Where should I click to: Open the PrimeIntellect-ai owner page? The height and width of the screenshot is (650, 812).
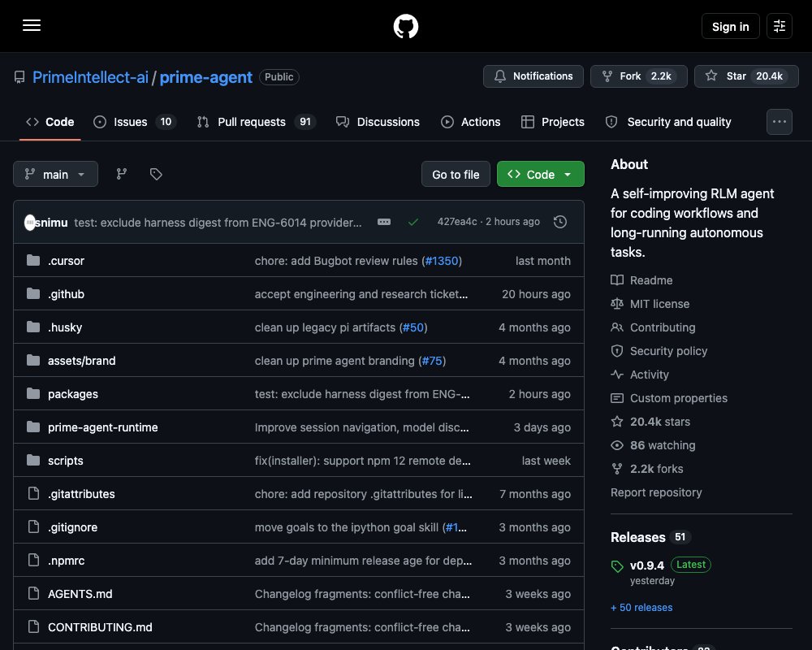click(x=90, y=76)
